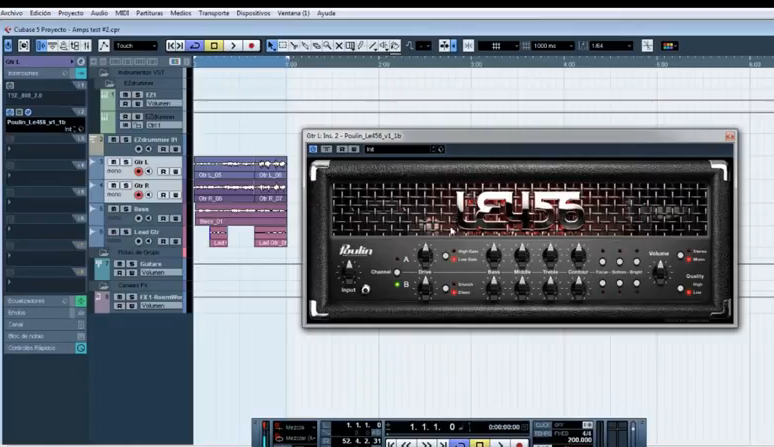Viewport: 774px width, 447px height.
Task: Expand the Bloc de notas section
Action: pyautogui.click(x=44, y=336)
